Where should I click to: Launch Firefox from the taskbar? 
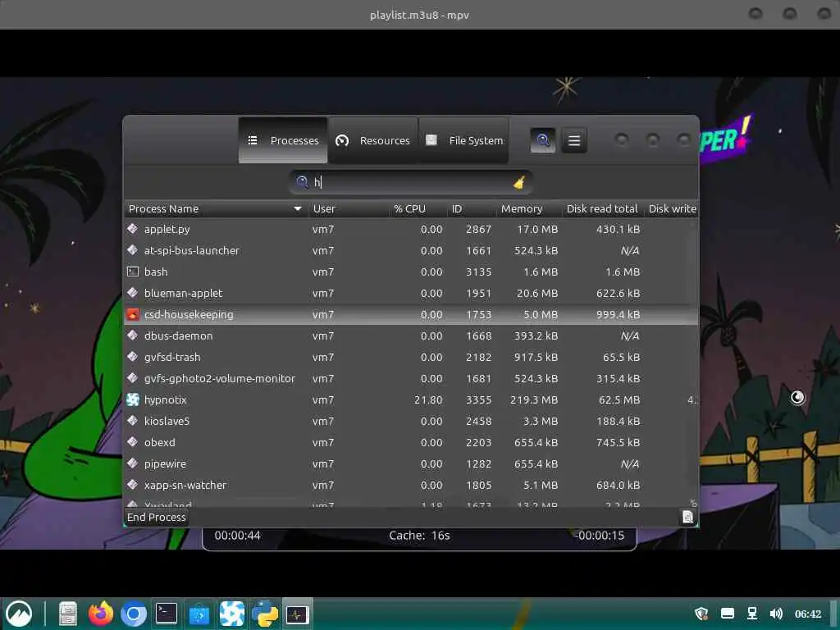click(101, 614)
